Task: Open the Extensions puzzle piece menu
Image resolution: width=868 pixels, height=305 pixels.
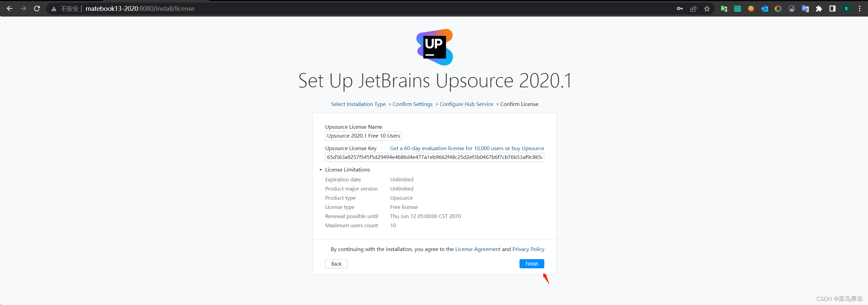Action: point(819,9)
